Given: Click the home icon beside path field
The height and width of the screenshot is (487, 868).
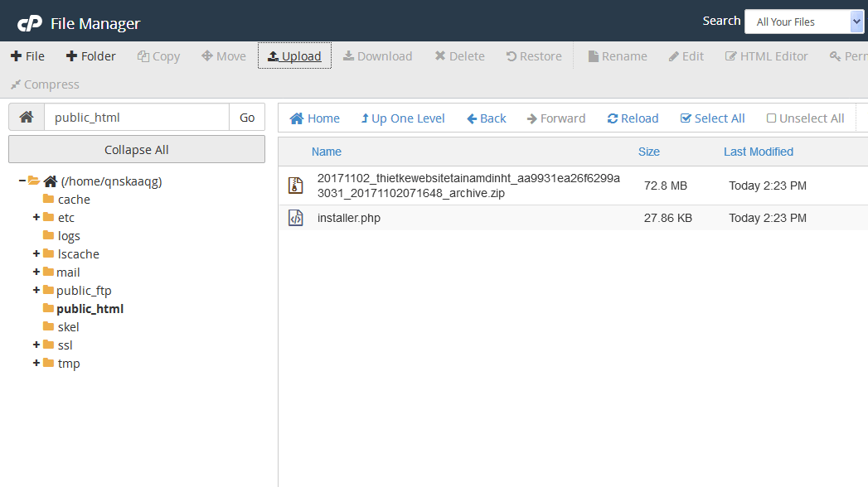Looking at the screenshot, I should (27, 118).
